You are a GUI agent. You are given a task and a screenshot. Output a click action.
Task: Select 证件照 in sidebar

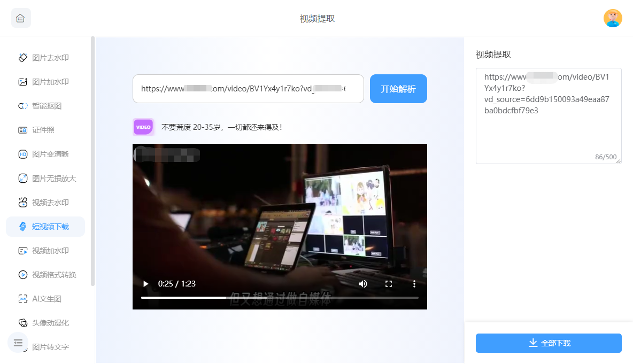pos(45,130)
